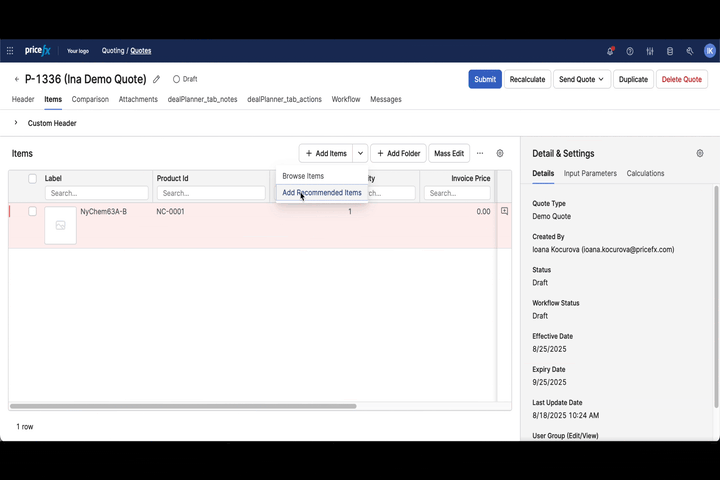
Task: Open the help question mark icon
Action: (x=630, y=51)
